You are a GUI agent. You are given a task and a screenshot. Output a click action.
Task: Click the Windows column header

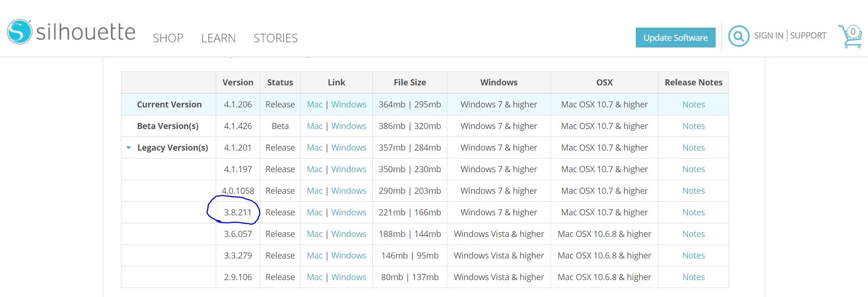[x=499, y=83]
